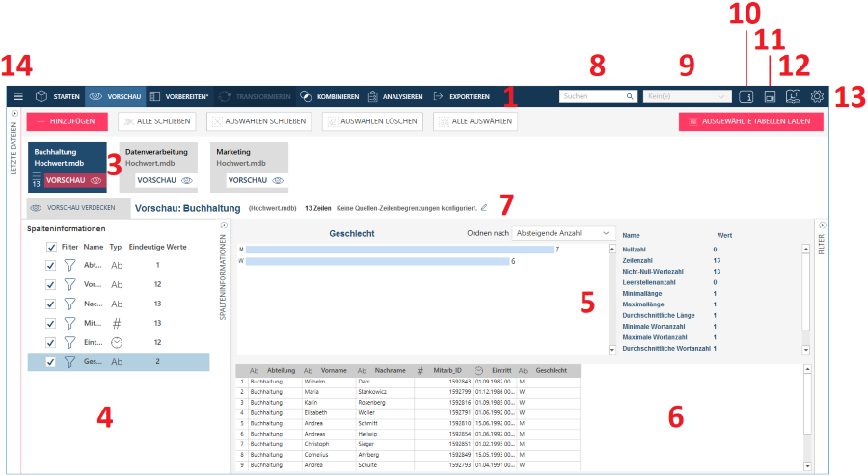This screenshot has width=868, height=476.
Task: Switch to the Kombinieren tab
Action: tap(329, 96)
